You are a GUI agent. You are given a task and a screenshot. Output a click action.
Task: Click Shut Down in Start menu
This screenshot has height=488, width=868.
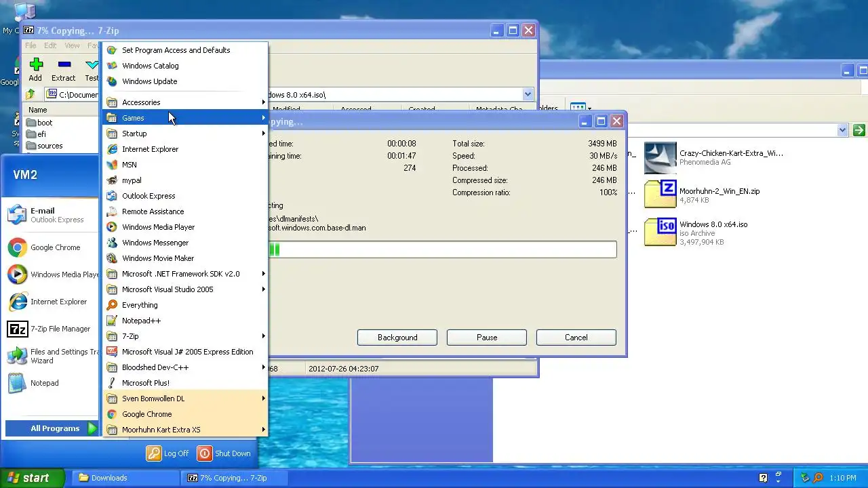coord(224,453)
